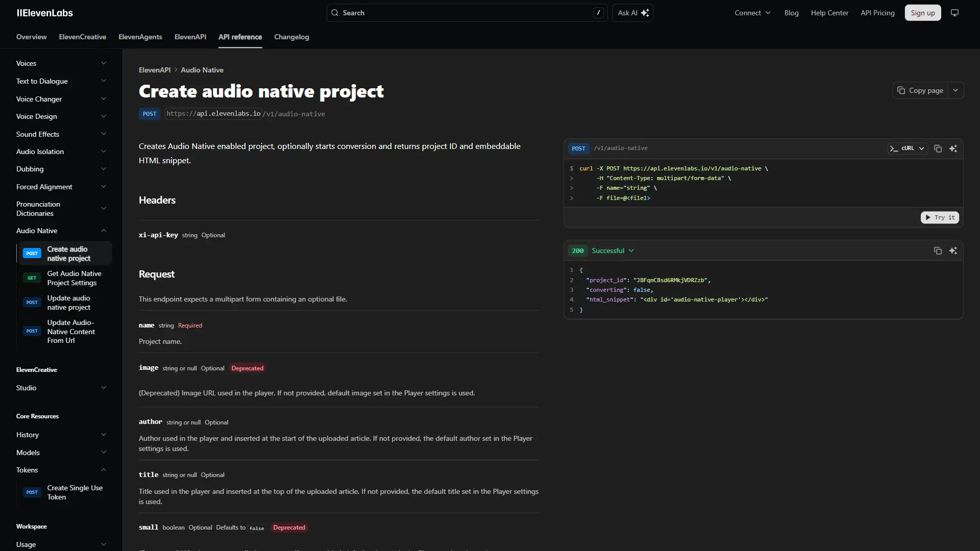Image resolution: width=980 pixels, height=551 pixels.
Task: Open Update Audio-Native Content From Url
Action: tap(65, 332)
